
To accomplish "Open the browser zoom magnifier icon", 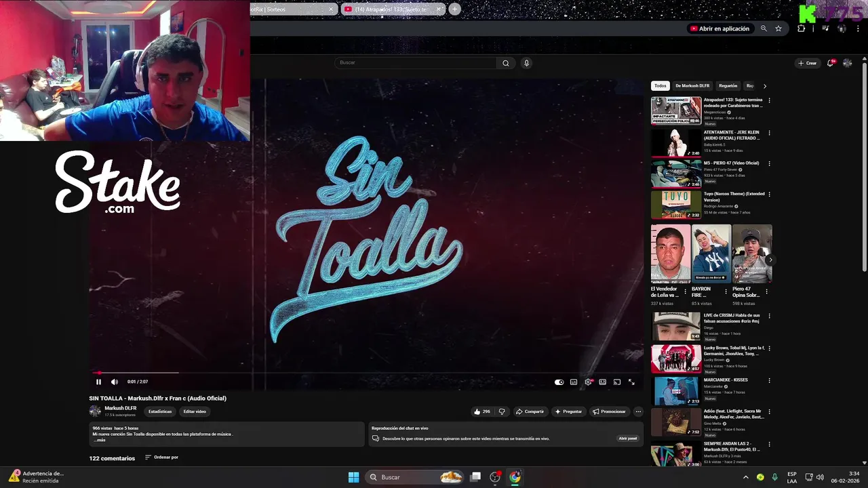I will pos(764,28).
